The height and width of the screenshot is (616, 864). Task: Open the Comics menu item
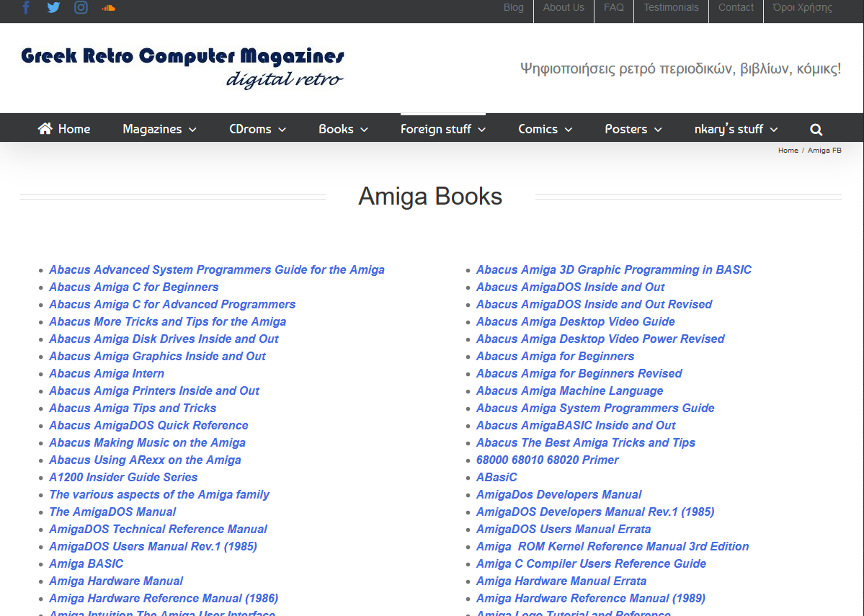(545, 130)
